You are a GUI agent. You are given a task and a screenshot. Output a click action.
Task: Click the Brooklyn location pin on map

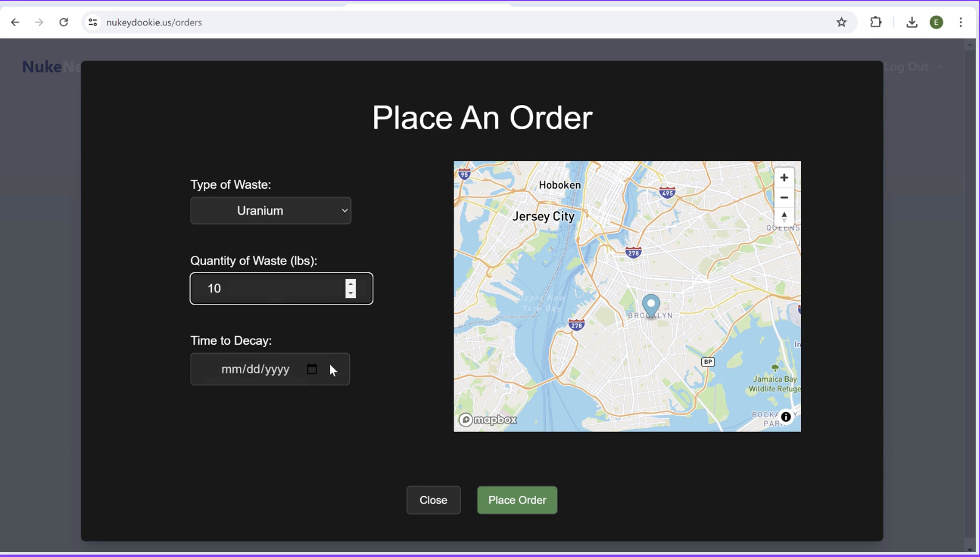(651, 306)
